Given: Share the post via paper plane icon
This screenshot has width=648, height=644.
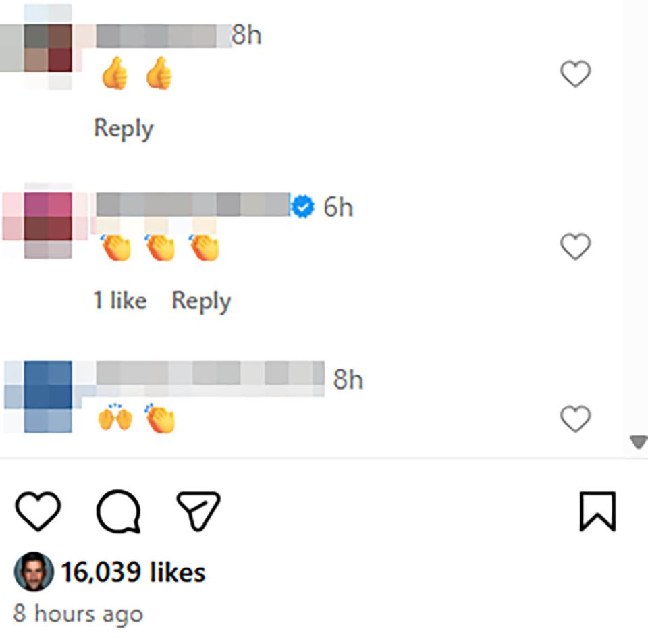Looking at the screenshot, I should [x=198, y=511].
